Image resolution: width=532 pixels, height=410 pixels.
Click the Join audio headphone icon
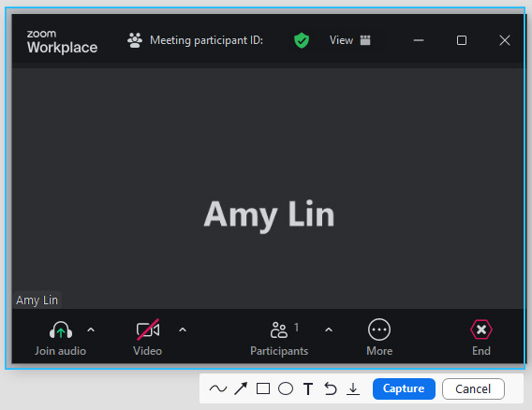tap(61, 330)
